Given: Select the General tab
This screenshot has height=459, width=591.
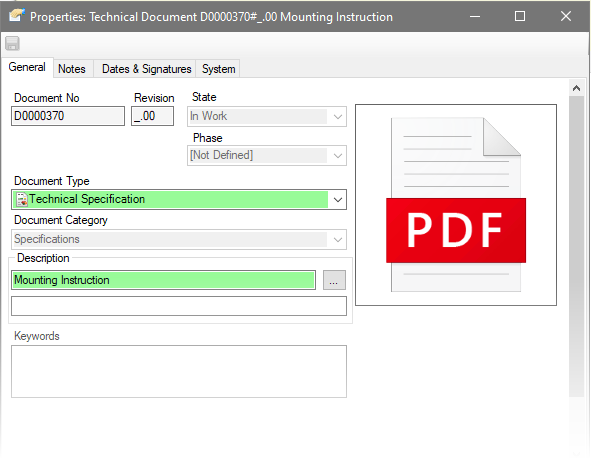Looking at the screenshot, I should pos(27,67).
